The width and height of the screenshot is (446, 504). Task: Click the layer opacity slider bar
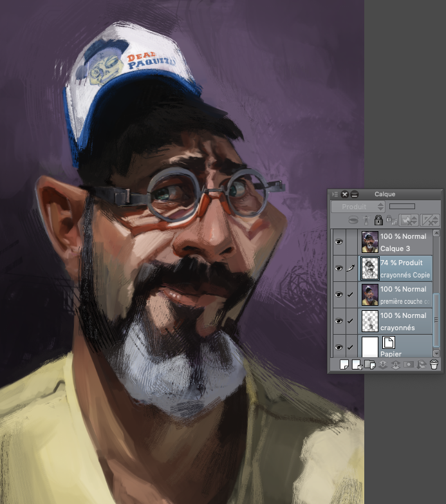coord(402,207)
